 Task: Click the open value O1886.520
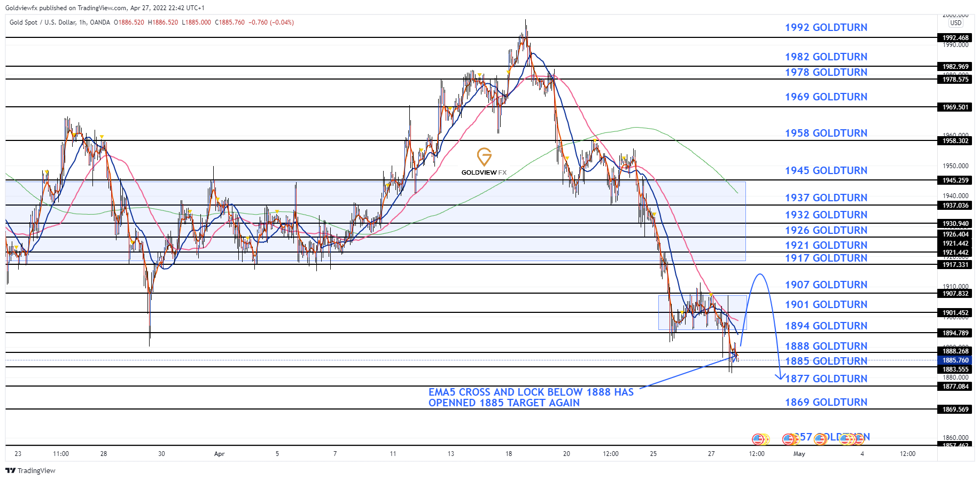coord(129,22)
